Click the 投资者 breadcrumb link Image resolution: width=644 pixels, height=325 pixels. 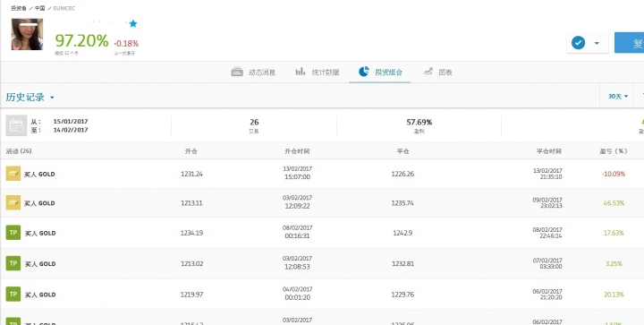(19, 8)
